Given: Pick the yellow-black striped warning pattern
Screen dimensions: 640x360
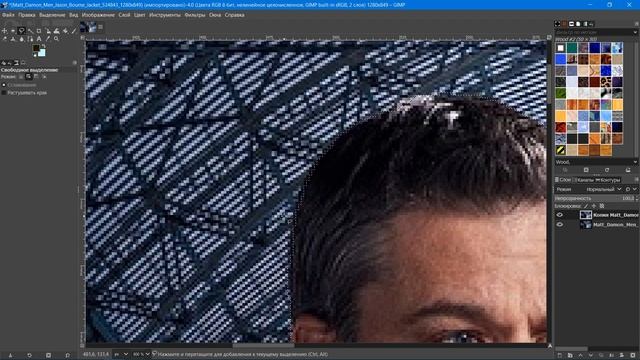Looking at the screenshot, I should 561,150.
